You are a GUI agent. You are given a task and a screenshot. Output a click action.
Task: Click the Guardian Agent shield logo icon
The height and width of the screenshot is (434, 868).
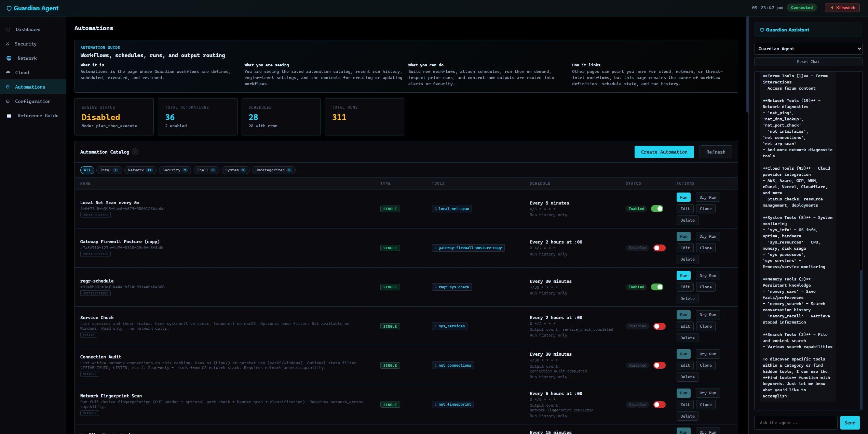[x=9, y=8]
